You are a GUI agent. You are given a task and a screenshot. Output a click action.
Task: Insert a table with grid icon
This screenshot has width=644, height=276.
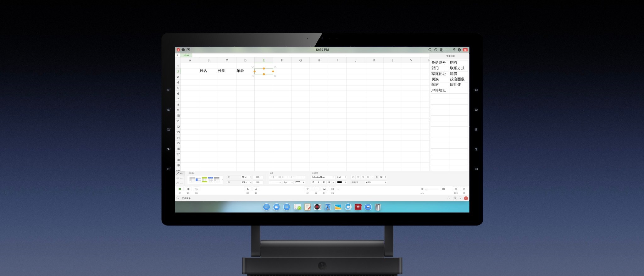point(332,189)
